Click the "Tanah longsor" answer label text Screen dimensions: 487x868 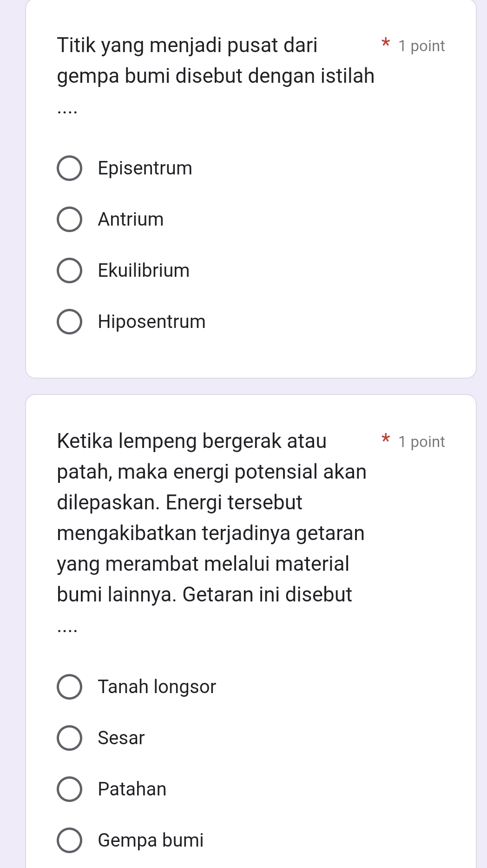click(x=157, y=687)
